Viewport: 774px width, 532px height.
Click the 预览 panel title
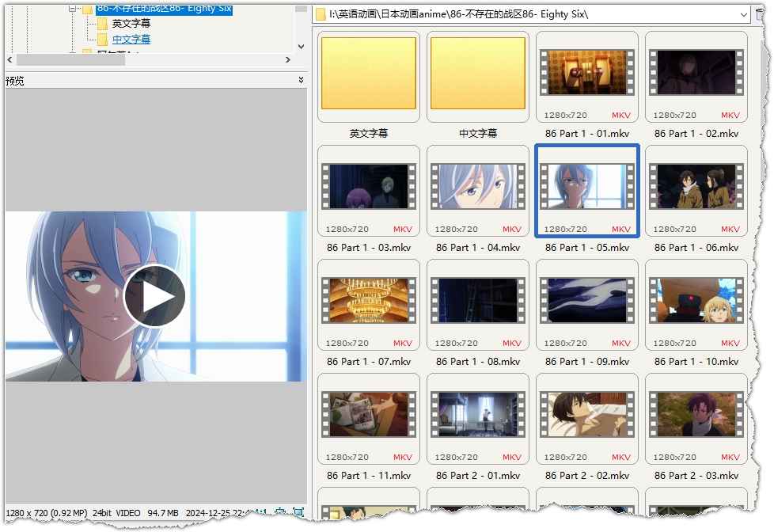pyautogui.click(x=15, y=81)
